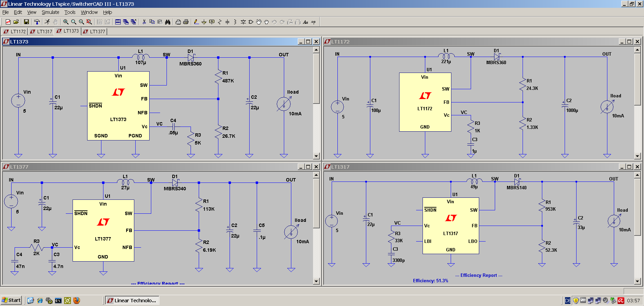Switch to the LT1172 tab
The height and width of the screenshot is (306, 644).
14,32
